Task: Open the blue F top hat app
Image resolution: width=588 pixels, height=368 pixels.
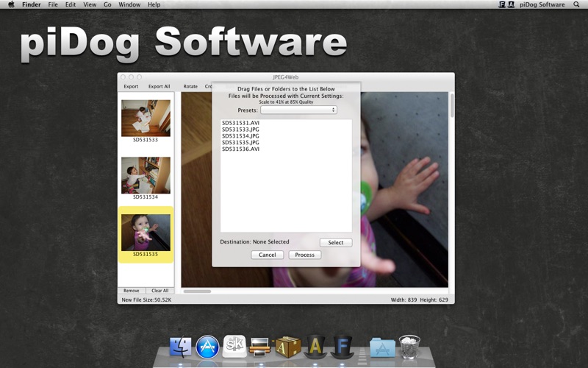Action: 342,346
